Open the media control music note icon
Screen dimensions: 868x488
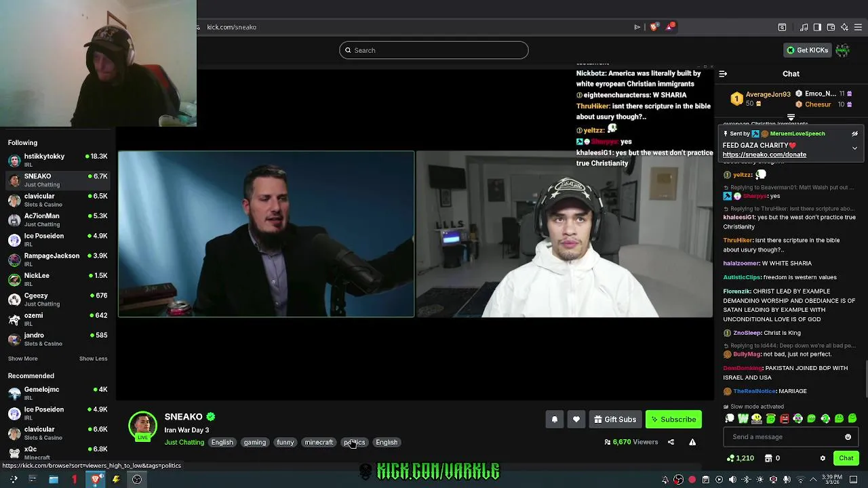click(804, 27)
